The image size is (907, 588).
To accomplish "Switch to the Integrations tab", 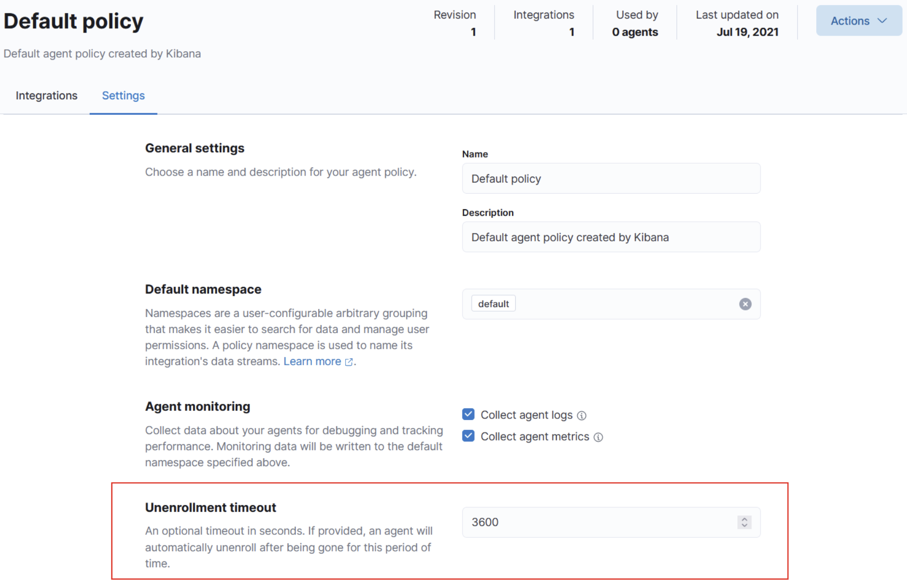I will click(x=47, y=95).
